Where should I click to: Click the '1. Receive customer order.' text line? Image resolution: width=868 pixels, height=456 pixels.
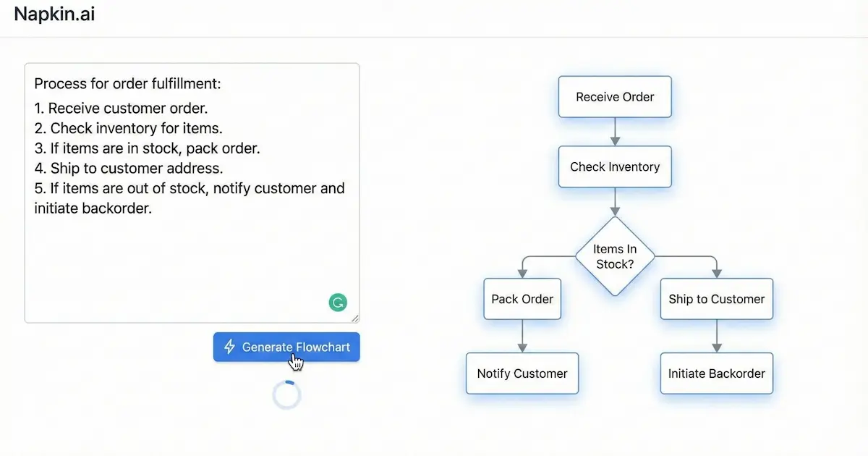[121, 109]
